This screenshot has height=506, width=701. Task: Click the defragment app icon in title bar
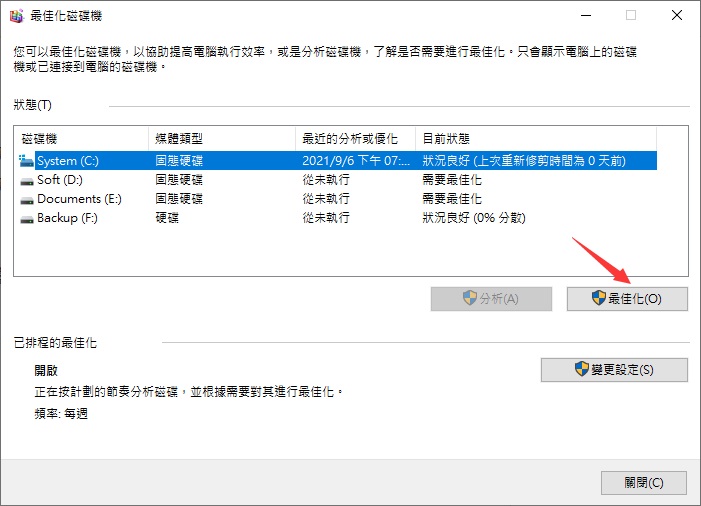pyautogui.click(x=16, y=16)
